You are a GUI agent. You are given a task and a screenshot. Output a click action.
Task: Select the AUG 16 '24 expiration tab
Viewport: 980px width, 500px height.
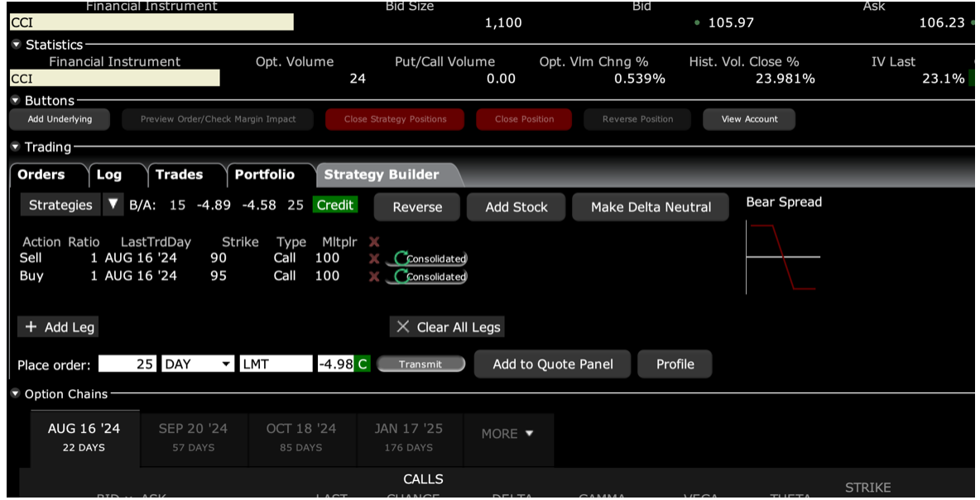(84, 437)
